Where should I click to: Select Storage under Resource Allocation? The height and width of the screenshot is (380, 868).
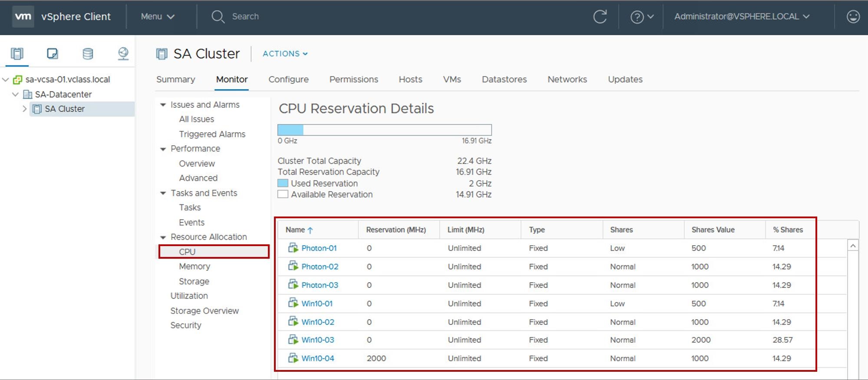[194, 281]
